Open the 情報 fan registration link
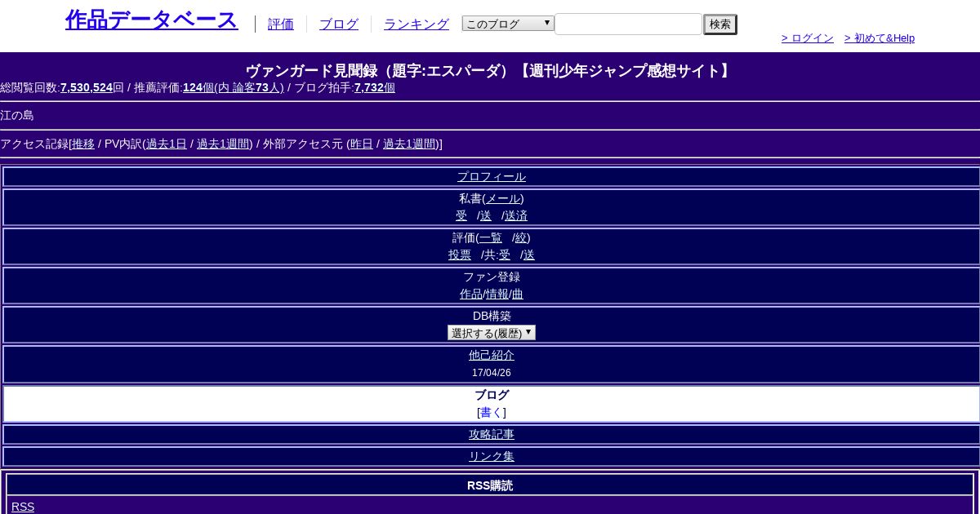 coord(497,294)
